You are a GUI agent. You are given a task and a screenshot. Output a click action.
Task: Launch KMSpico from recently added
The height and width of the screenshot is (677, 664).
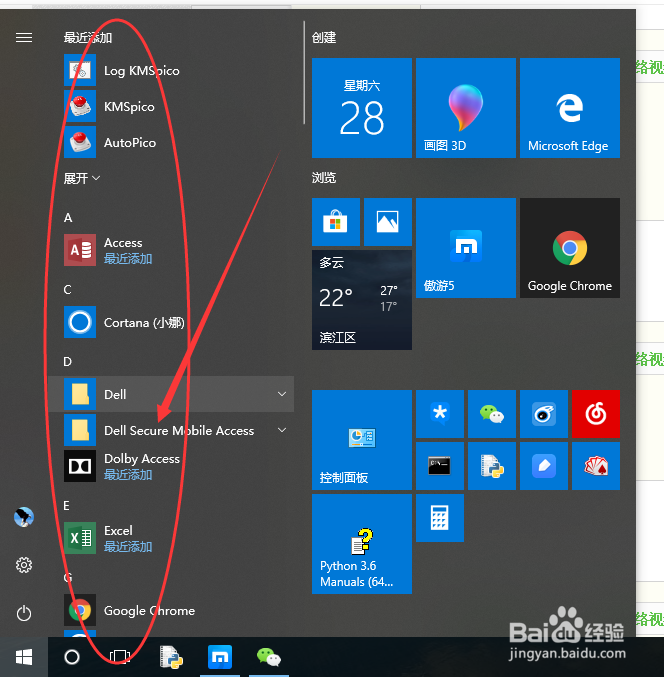171,107
